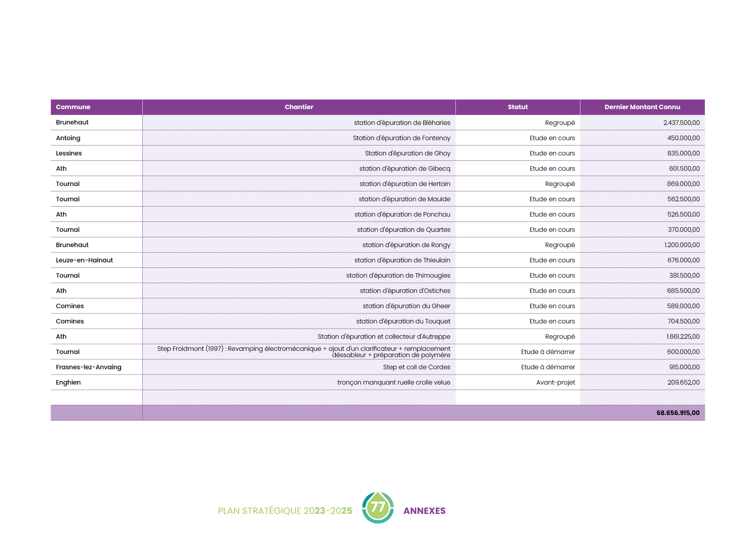Select the 'Step Froidmont (1997)' chantier cell
This screenshot has height=535, width=756.
click(x=303, y=352)
